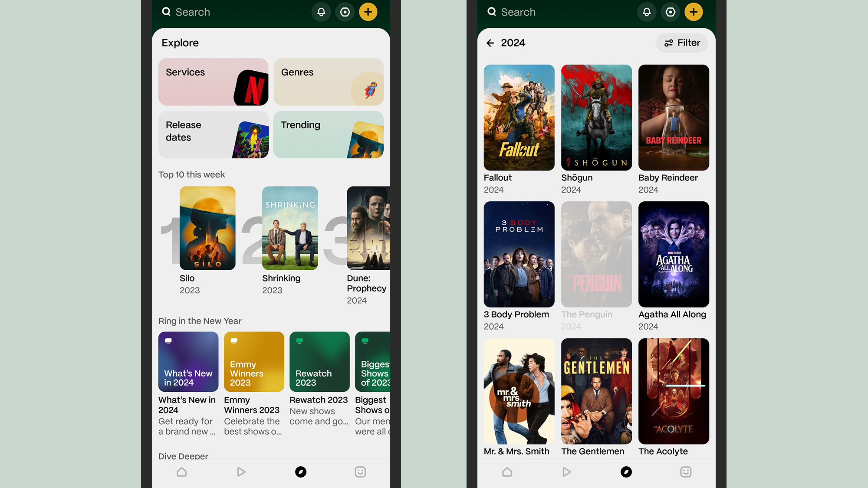
Task: Click the notification bell icon on right screen
Action: (x=647, y=12)
